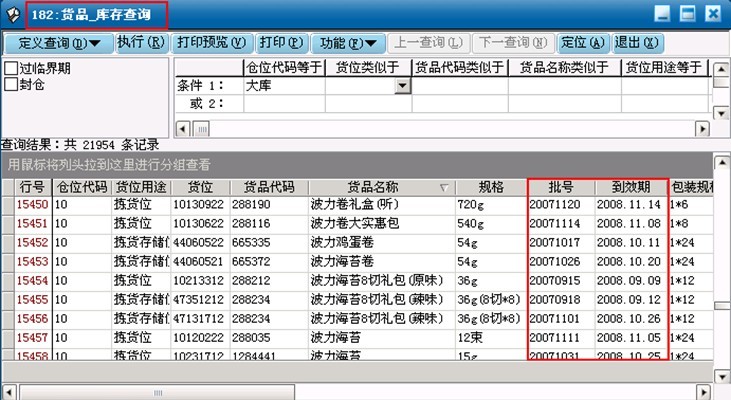Open the 大库 warehouse combo box arrow
The image size is (731, 400).
pos(403,86)
